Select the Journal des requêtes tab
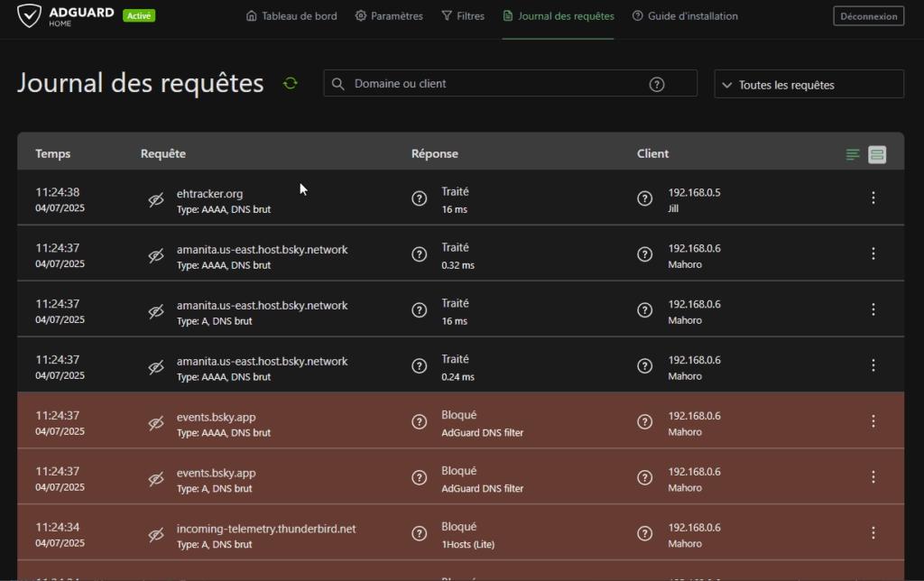The height and width of the screenshot is (581, 924). tap(558, 16)
